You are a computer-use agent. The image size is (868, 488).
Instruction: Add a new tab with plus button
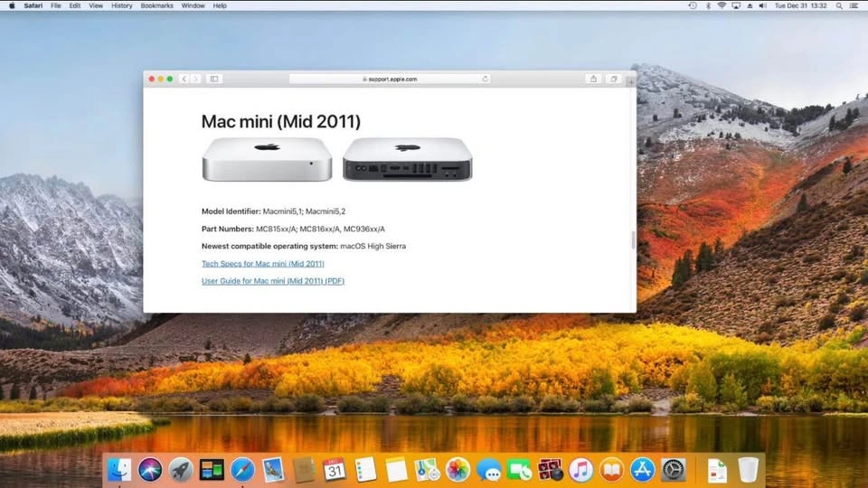tap(631, 81)
